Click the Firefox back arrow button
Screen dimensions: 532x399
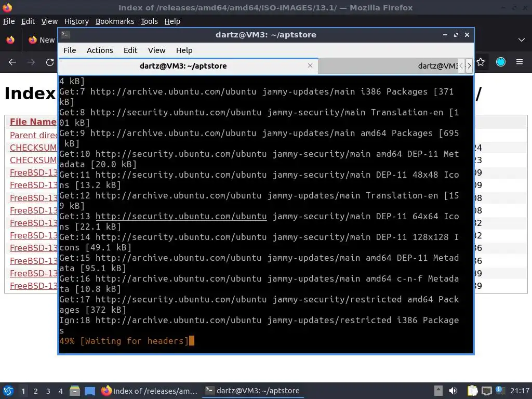[x=12, y=62]
